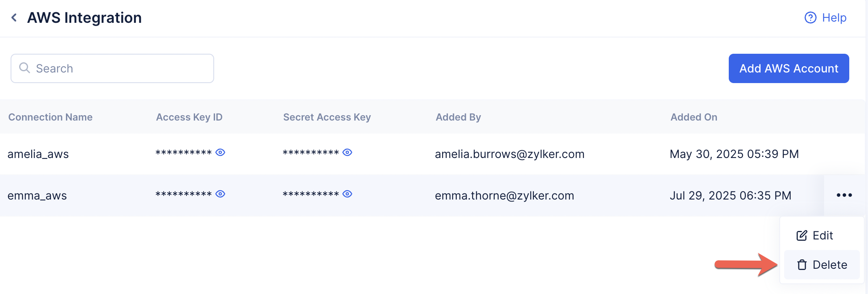Unmask emma_aws Access Key ID
This screenshot has height=294, width=868.
[220, 194]
